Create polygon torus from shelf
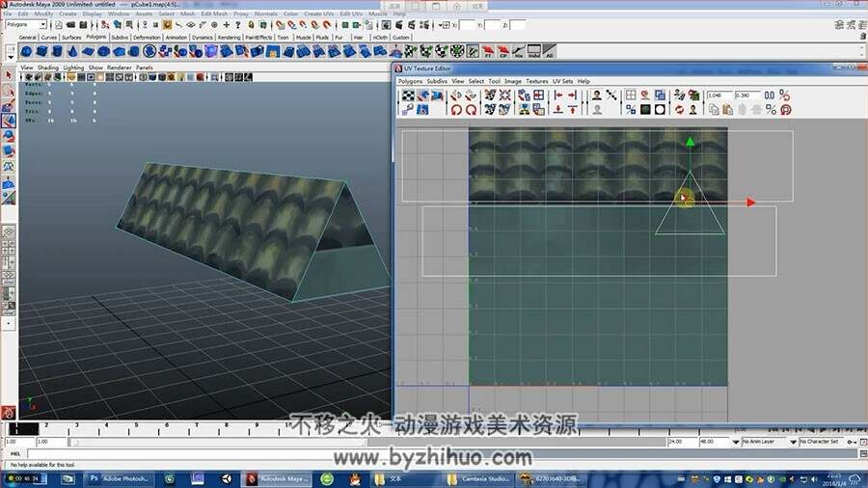The image size is (868, 488). [103, 51]
